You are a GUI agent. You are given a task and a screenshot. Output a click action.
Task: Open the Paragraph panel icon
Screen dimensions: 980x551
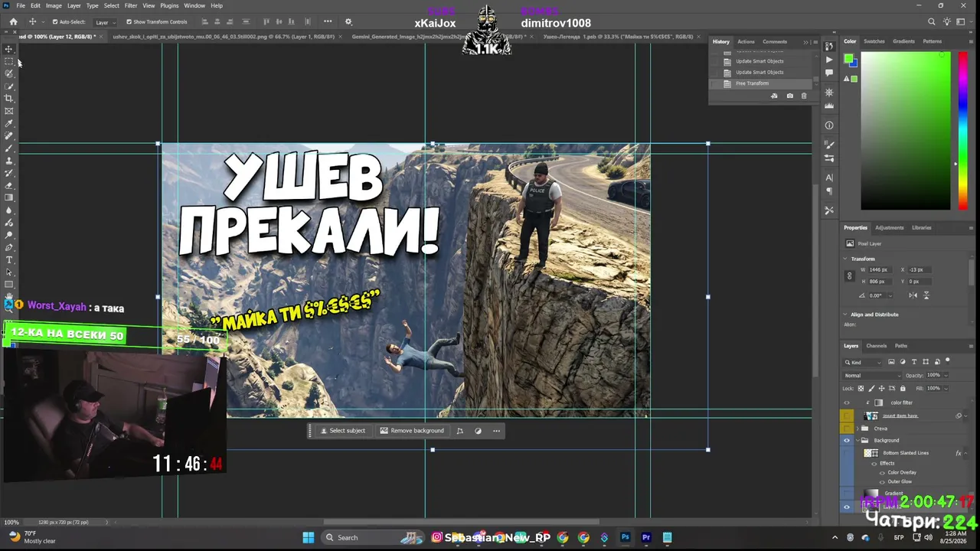(x=829, y=191)
